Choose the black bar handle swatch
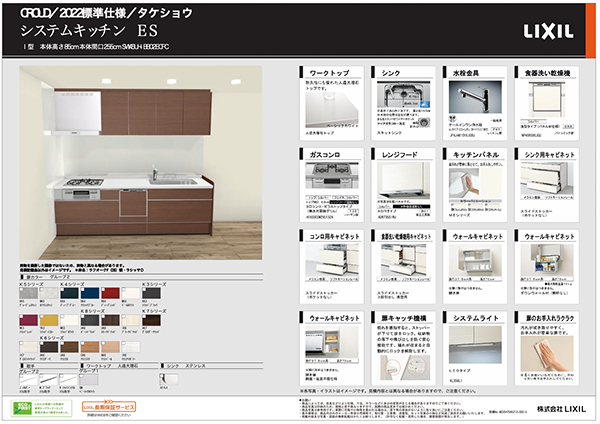The image size is (600, 424). tap(49, 380)
